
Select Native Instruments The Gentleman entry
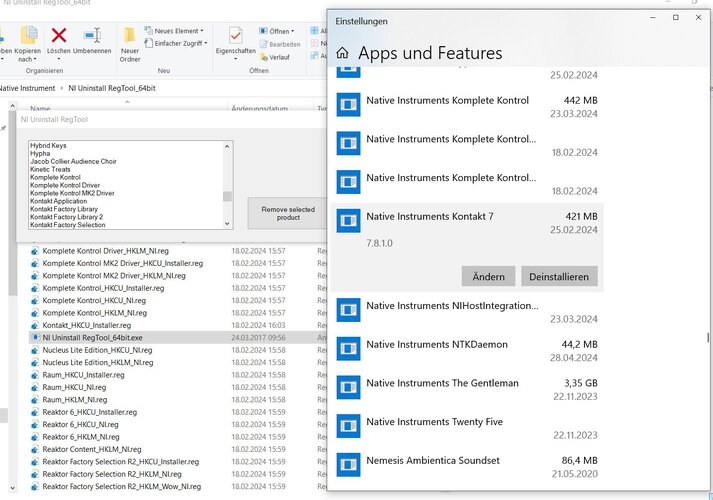pyautogui.click(x=467, y=389)
